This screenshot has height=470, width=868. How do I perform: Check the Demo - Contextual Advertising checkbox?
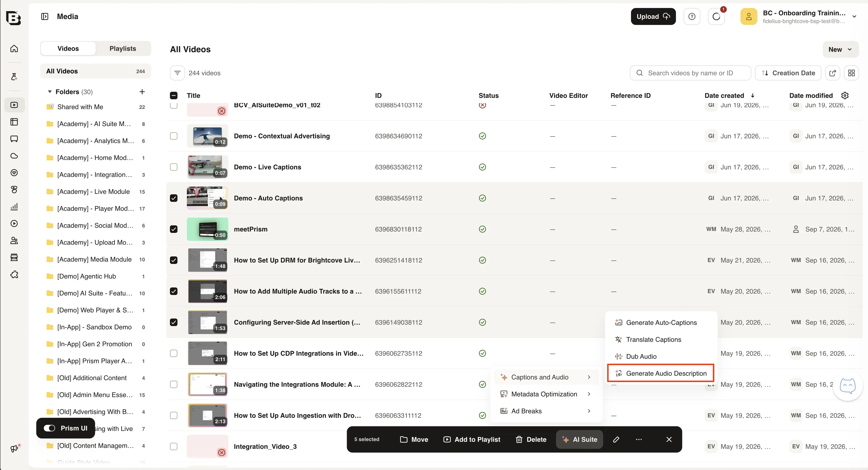(x=173, y=136)
